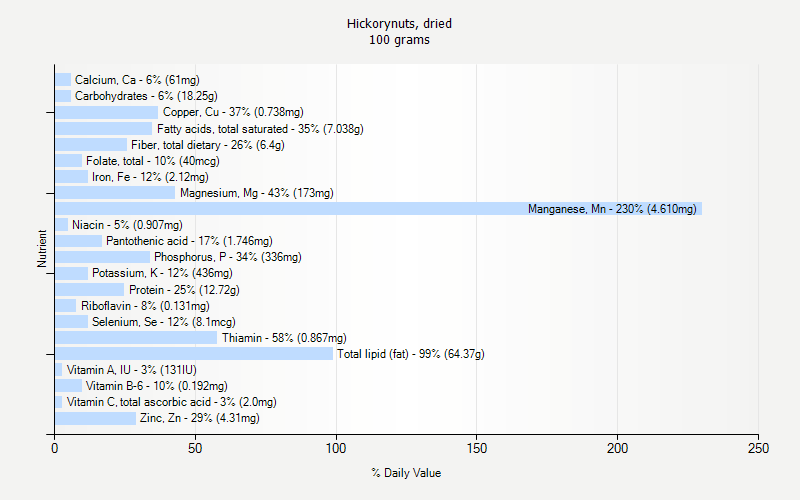This screenshot has height=500, width=800.
Task: Click the Copper bar in the chart
Action: tap(107, 112)
